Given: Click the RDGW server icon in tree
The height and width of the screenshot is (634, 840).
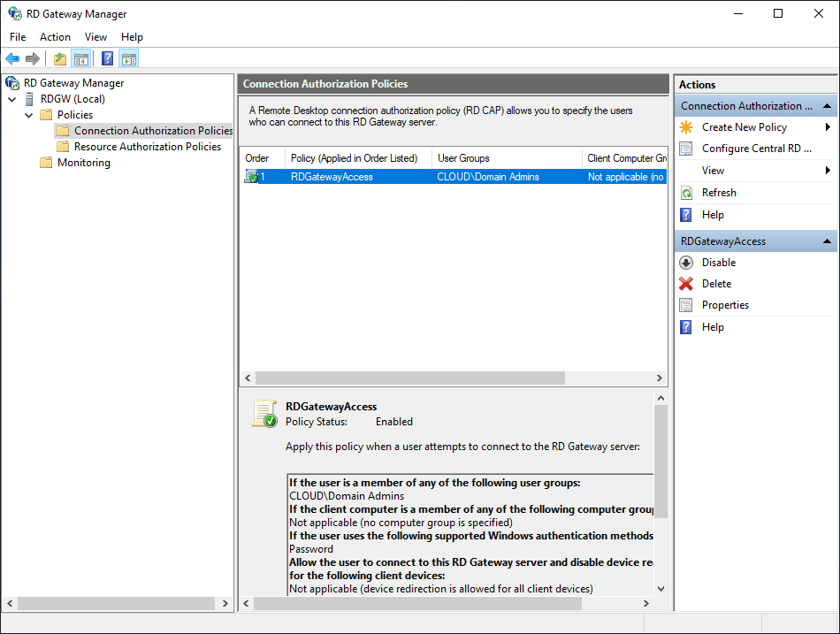Looking at the screenshot, I should [x=29, y=99].
